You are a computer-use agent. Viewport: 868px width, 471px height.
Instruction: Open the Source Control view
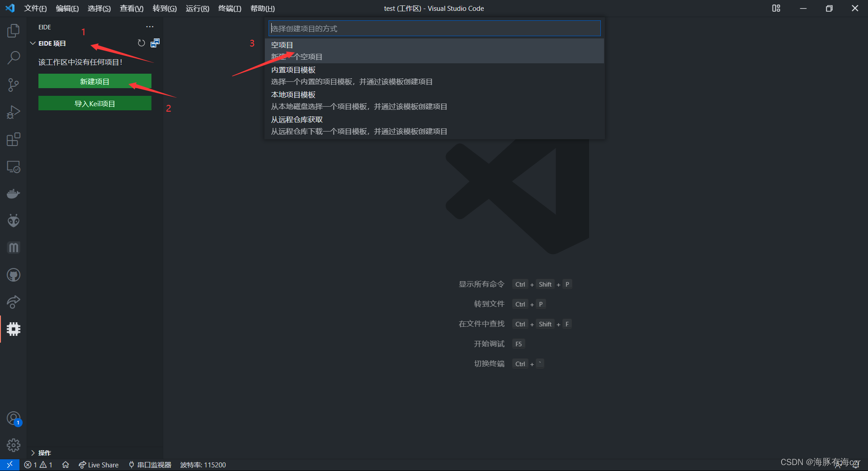pos(14,85)
